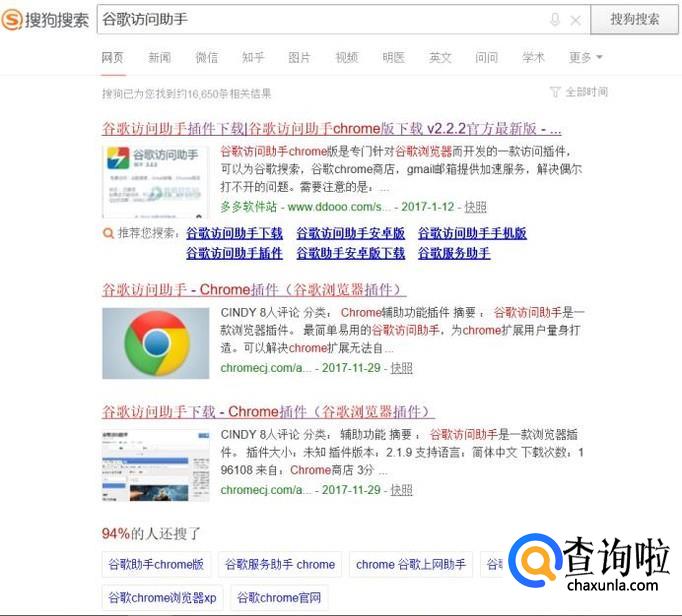Open the 问问 tab
The width and height of the screenshot is (682, 616).
tap(487, 57)
